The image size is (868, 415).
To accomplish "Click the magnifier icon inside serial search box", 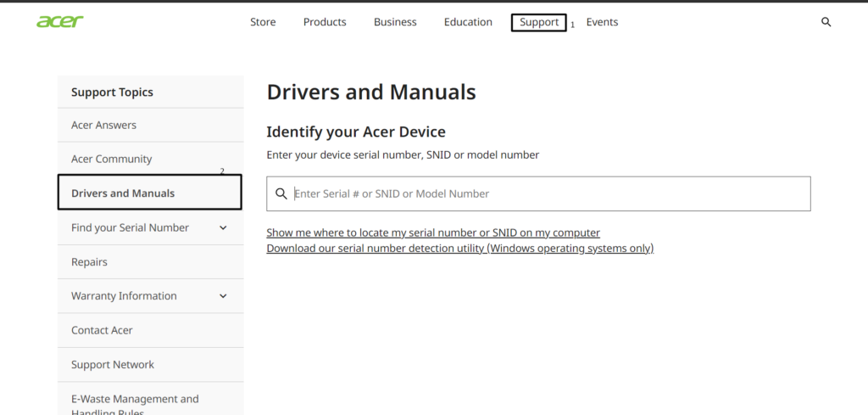I will pyautogui.click(x=281, y=193).
